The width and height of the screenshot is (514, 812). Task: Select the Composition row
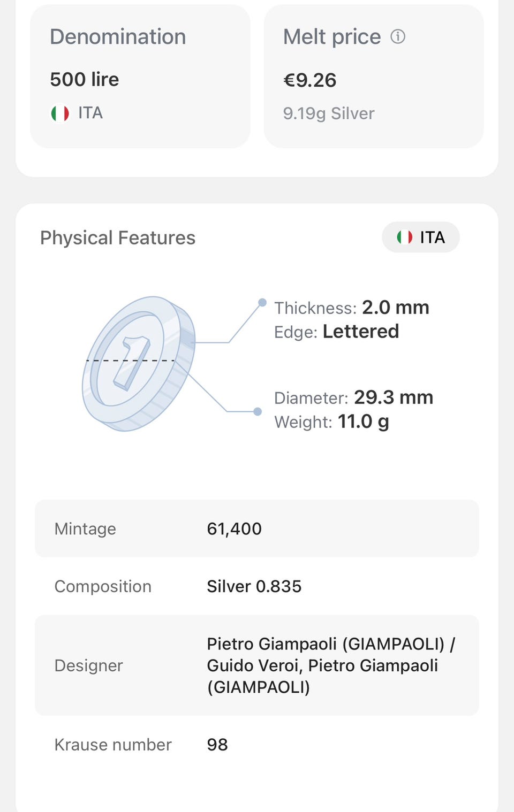click(257, 586)
